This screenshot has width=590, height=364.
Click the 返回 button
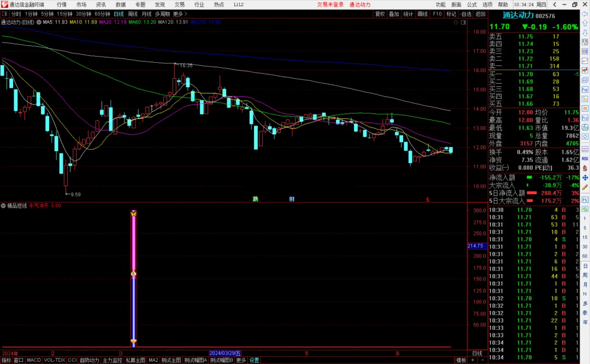(x=480, y=14)
